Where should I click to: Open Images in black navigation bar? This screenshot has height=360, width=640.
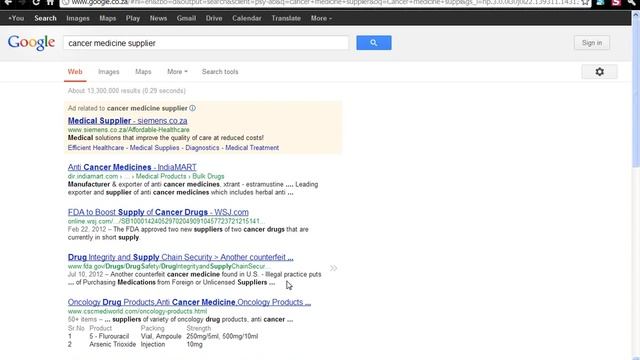tap(78, 18)
